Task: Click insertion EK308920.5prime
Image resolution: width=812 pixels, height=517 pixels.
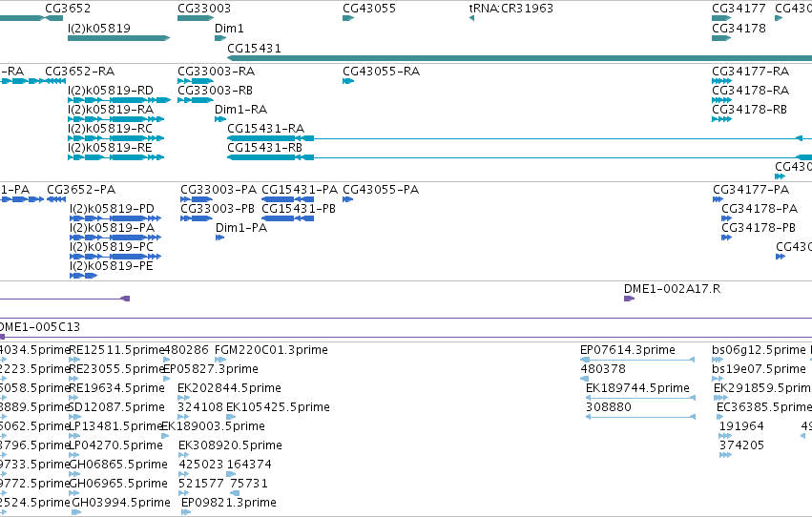Action: click(231, 445)
